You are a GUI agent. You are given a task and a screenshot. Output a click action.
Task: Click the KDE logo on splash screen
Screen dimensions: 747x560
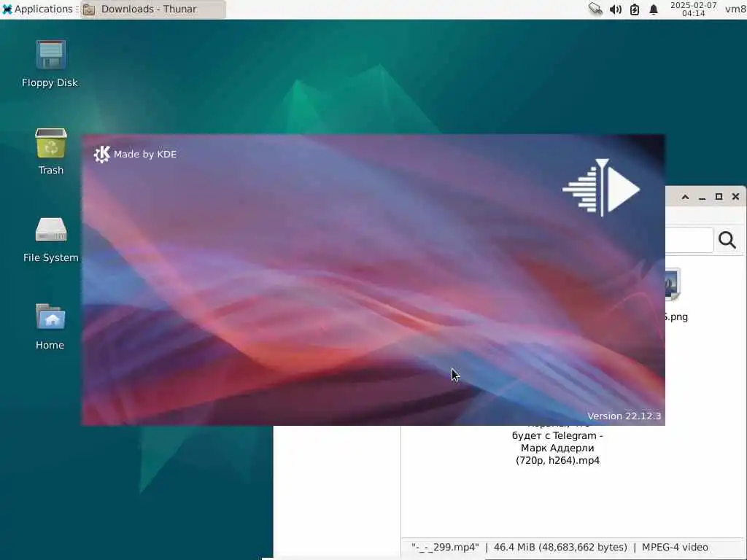click(102, 155)
